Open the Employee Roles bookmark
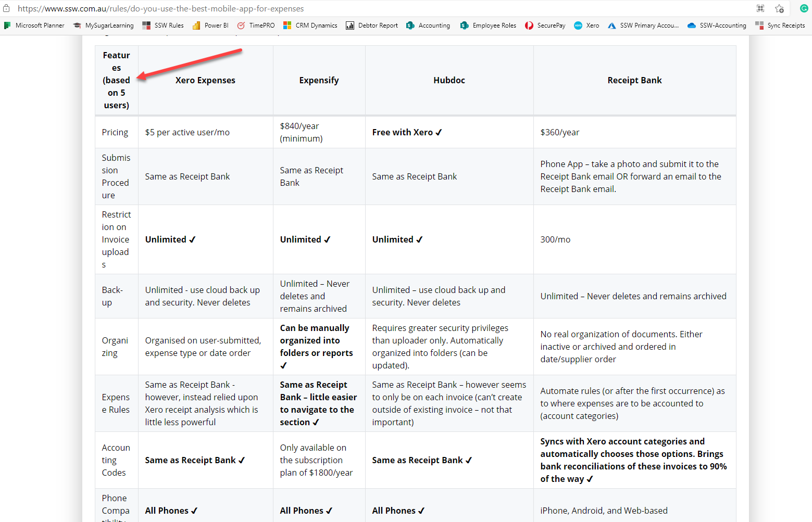Viewport: 812px width, 522px height. coord(489,25)
